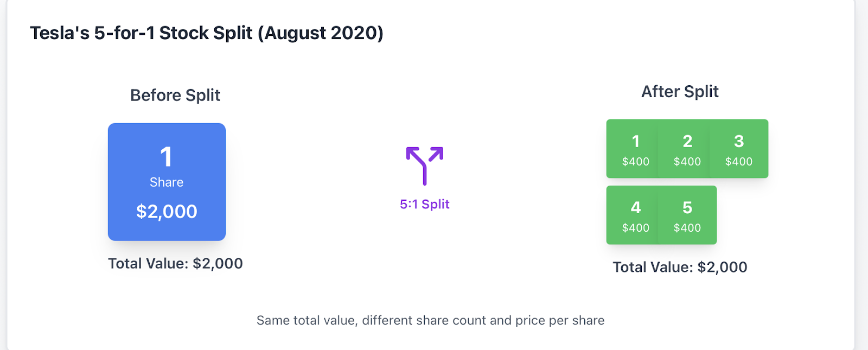Click the word Share in blue box

click(167, 182)
